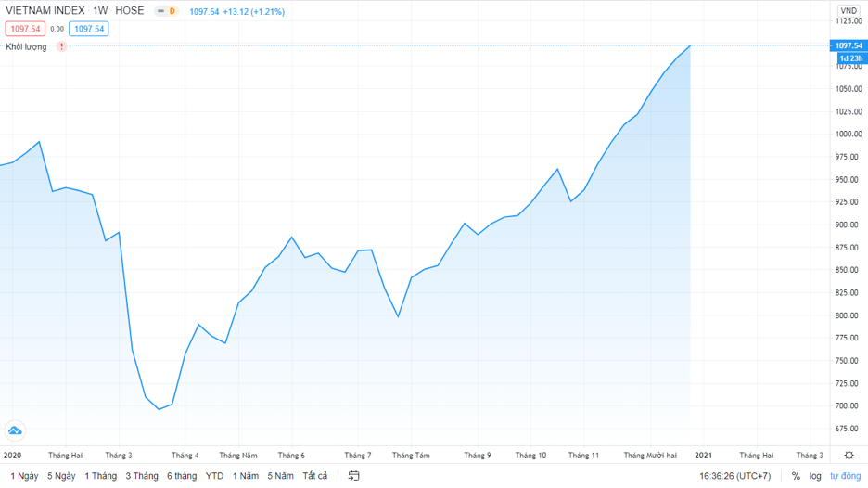Show the 5 Năm range
868x488 pixels.
pyautogui.click(x=280, y=476)
